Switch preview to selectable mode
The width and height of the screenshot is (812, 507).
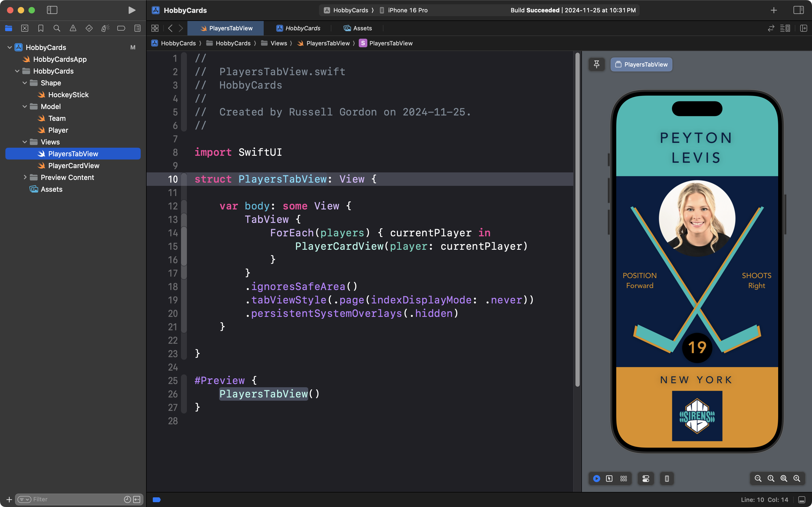coord(609,479)
